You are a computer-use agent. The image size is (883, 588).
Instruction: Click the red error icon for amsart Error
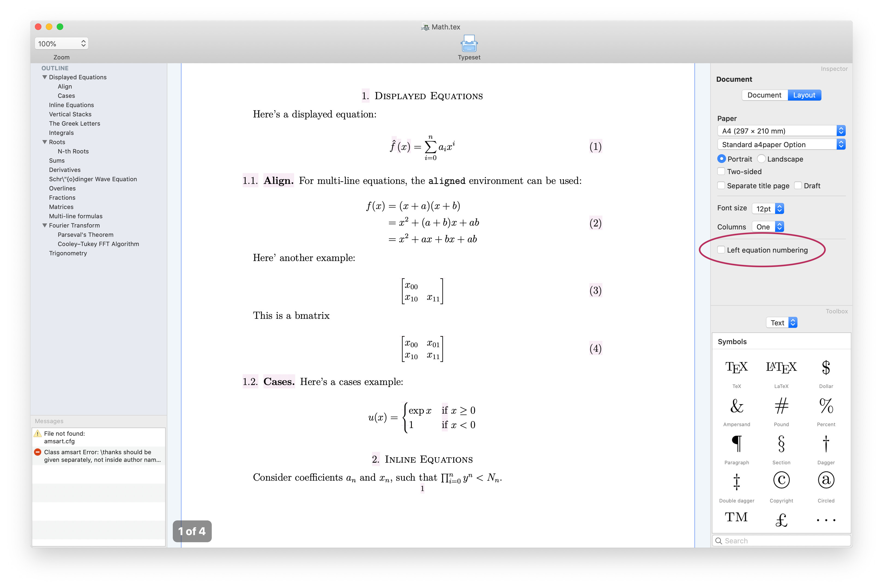coord(38,452)
